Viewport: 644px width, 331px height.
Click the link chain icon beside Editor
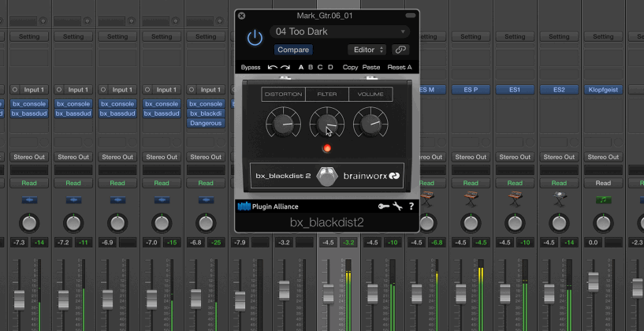(x=400, y=50)
